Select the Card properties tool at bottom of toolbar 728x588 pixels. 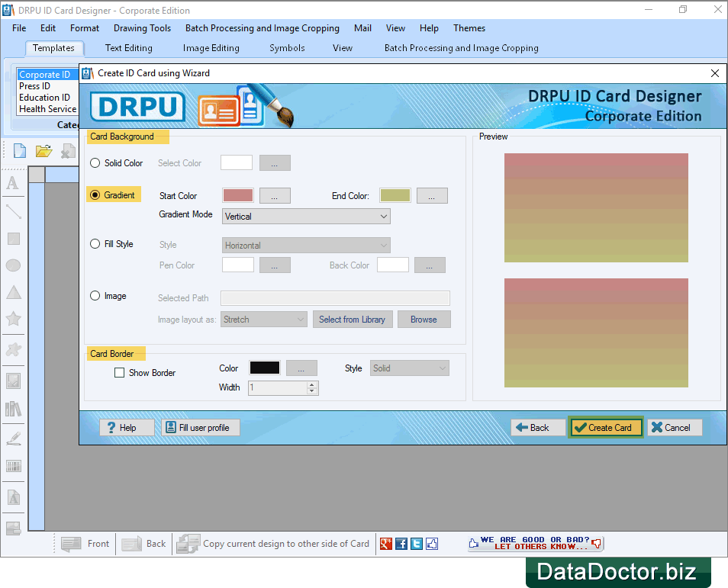click(14, 528)
